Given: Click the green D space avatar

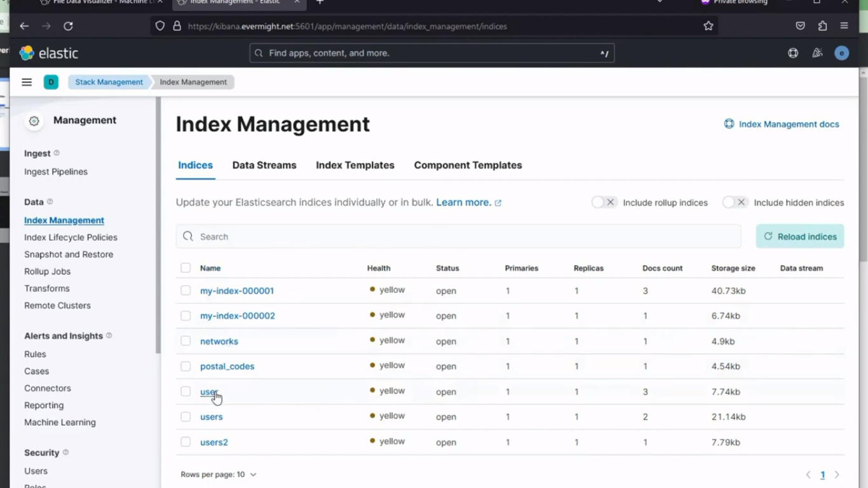Looking at the screenshot, I should pyautogui.click(x=51, y=82).
